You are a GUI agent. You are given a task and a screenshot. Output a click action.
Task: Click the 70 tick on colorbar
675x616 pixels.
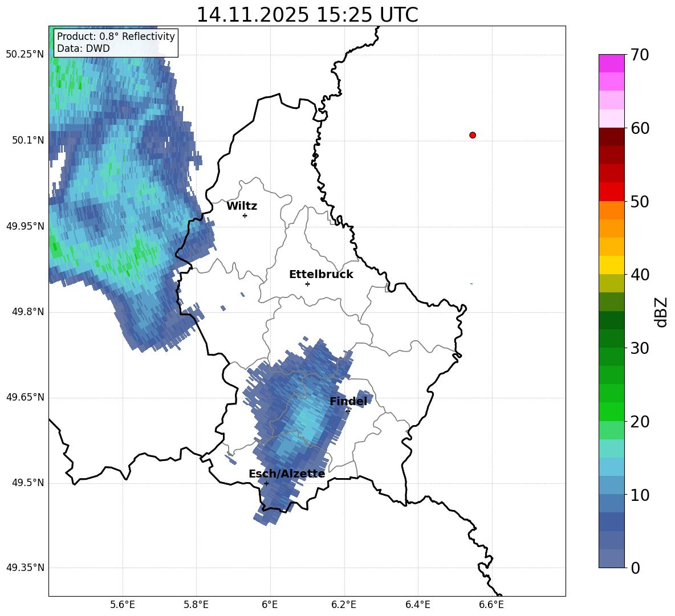(x=640, y=55)
